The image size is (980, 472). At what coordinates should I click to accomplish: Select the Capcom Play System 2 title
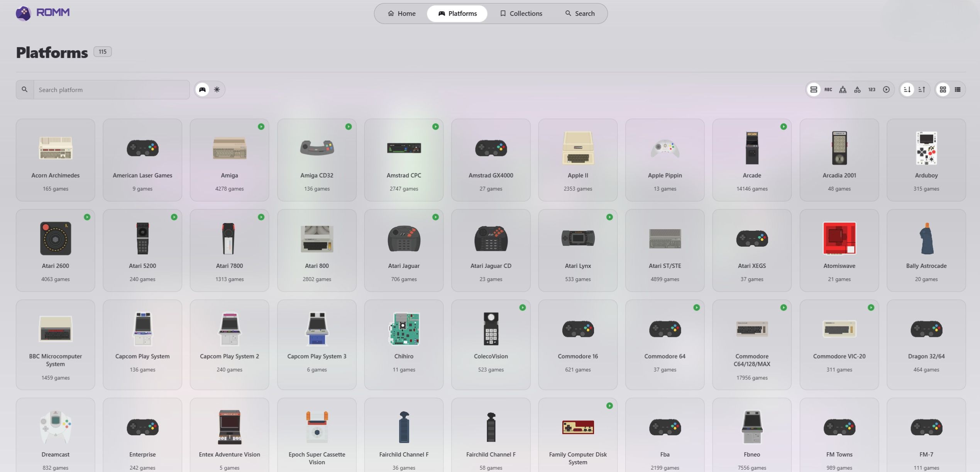coord(229,356)
